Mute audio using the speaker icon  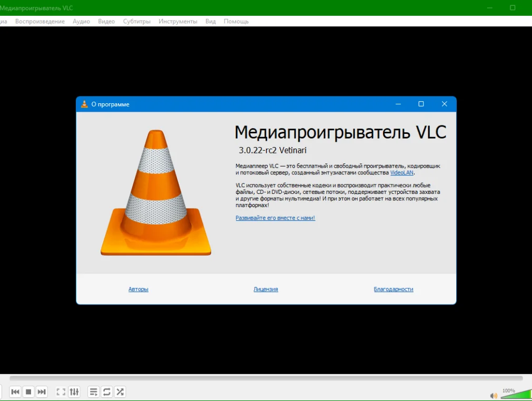(x=494, y=395)
